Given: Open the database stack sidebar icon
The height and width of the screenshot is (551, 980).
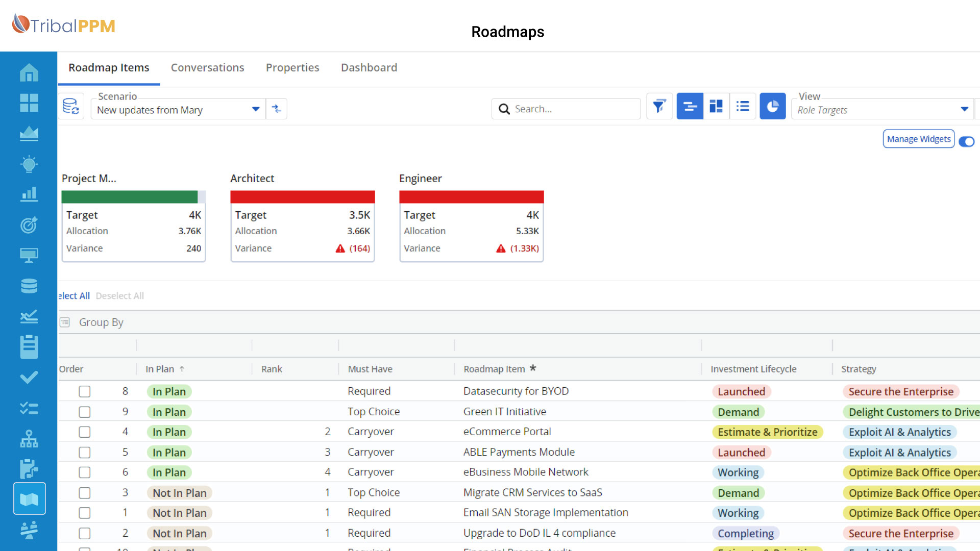Looking at the screenshot, I should 29,286.
